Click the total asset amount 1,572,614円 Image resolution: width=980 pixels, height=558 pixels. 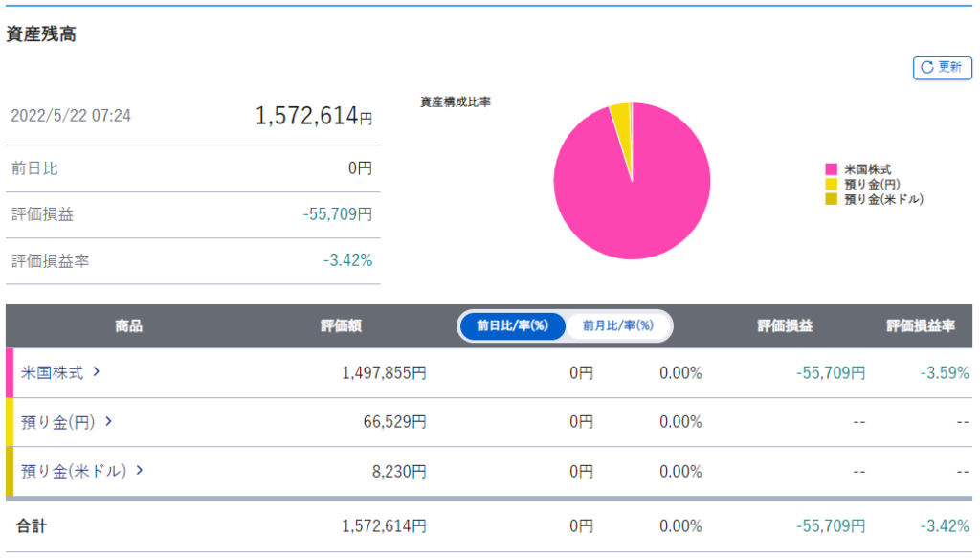click(x=313, y=116)
